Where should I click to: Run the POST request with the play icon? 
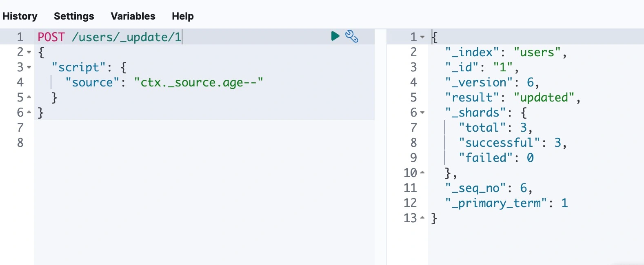(335, 36)
